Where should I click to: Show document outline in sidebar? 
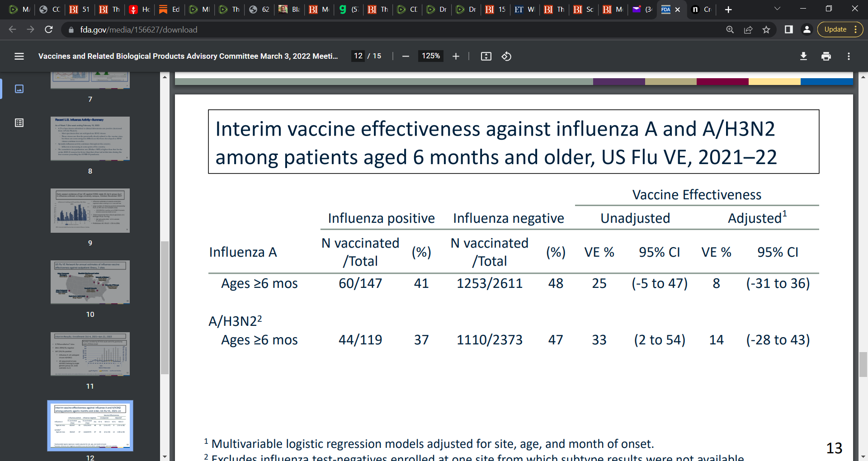click(19, 122)
